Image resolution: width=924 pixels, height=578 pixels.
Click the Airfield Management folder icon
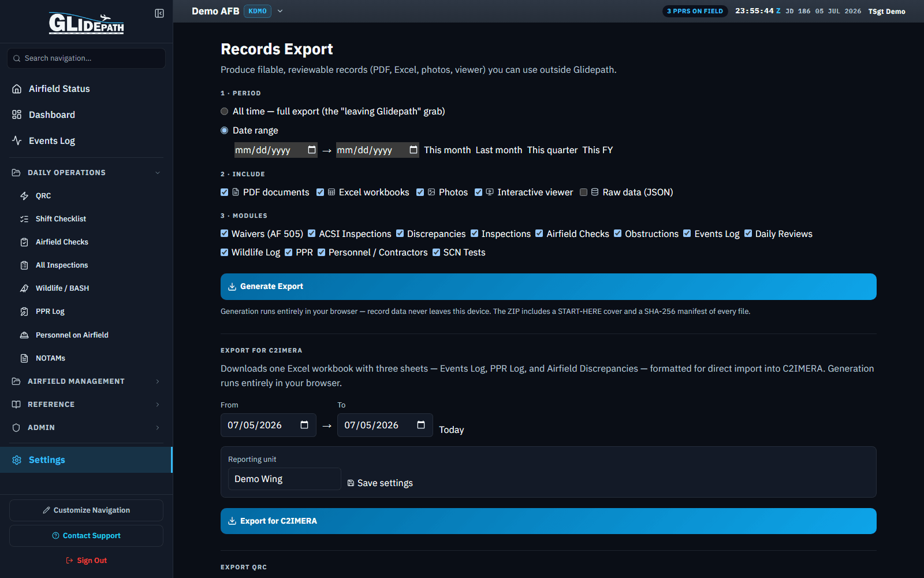click(16, 381)
